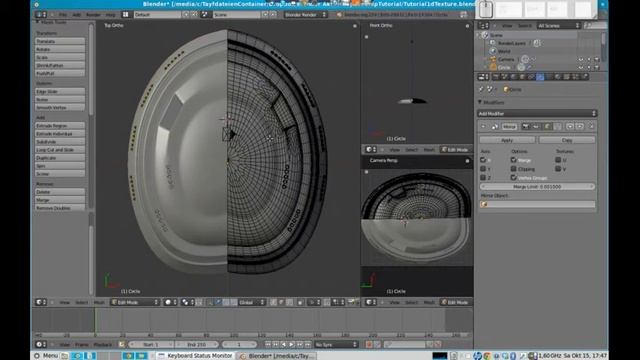Open Mesh menu in main viewport header
640x360 pixels.
click(x=99, y=302)
